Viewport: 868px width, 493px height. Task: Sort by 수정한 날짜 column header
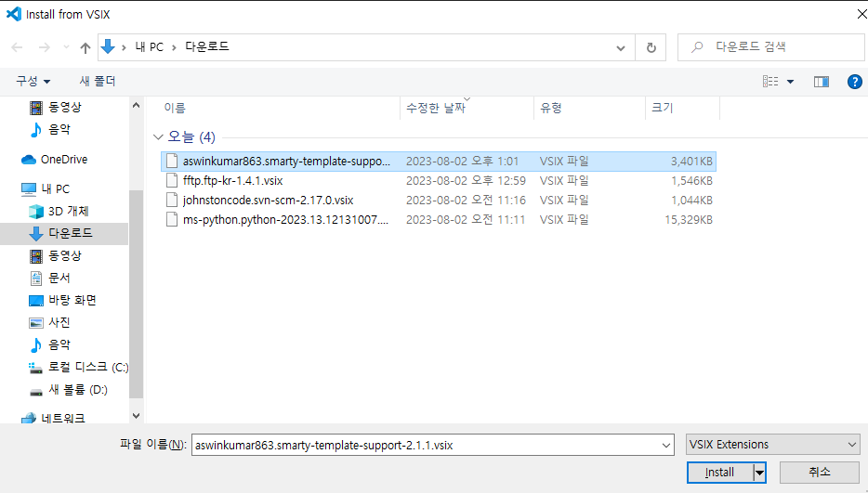coord(436,108)
